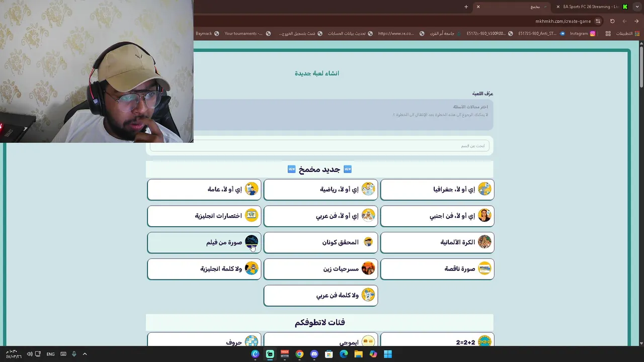Image resolution: width=644 pixels, height=362 pixels.
Task: Click the 2+2=2 category card
Action: (437, 339)
